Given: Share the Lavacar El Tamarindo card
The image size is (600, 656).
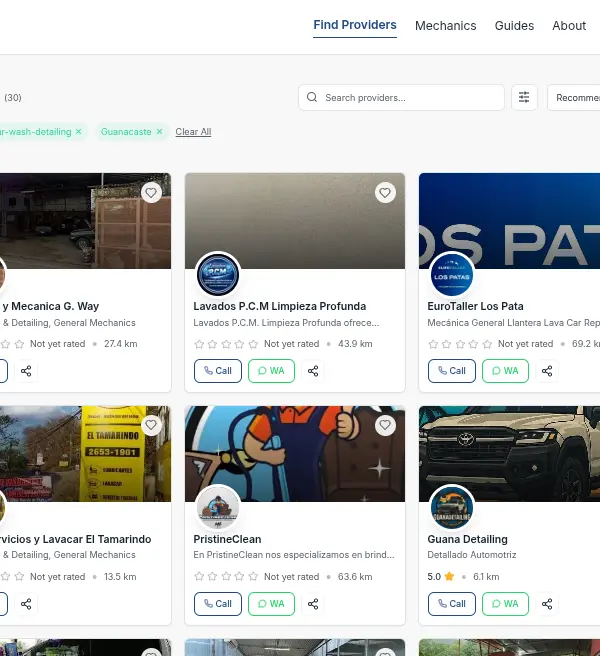Looking at the screenshot, I should click(x=26, y=604).
